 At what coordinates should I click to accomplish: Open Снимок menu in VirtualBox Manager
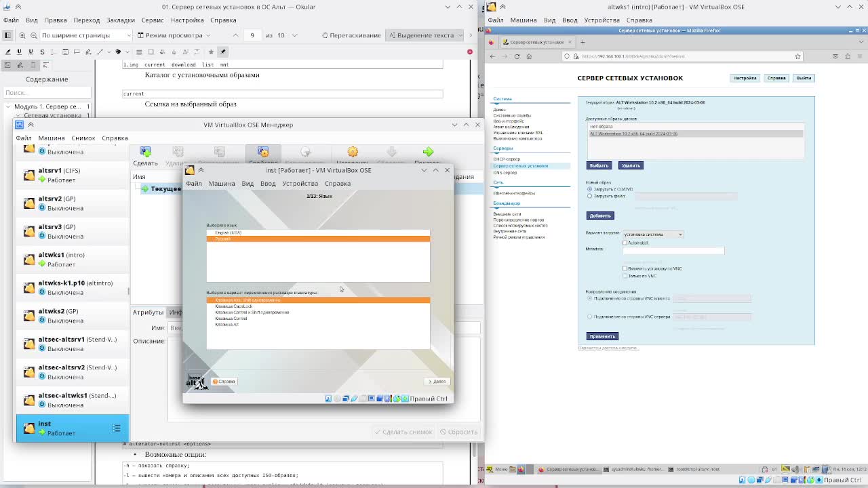83,138
